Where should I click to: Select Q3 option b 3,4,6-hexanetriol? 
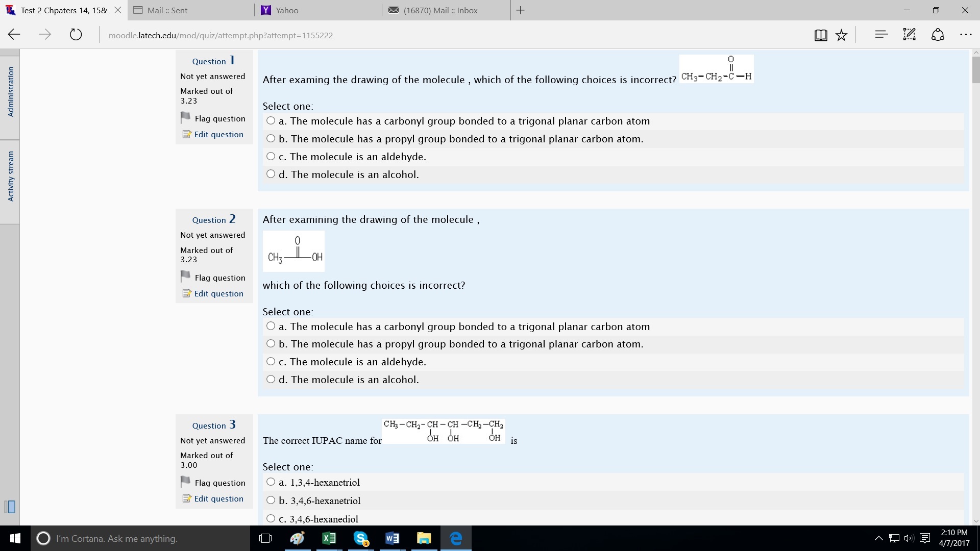click(271, 500)
